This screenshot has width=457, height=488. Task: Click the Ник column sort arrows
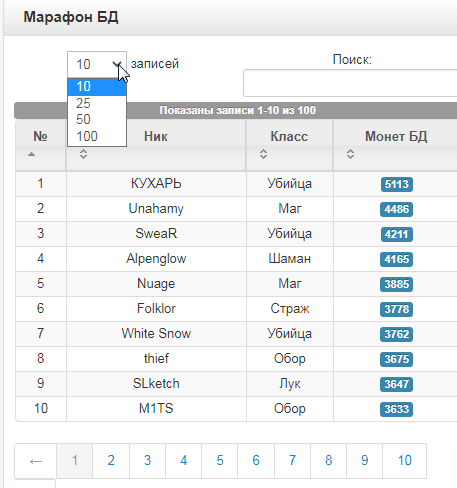click(x=83, y=154)
